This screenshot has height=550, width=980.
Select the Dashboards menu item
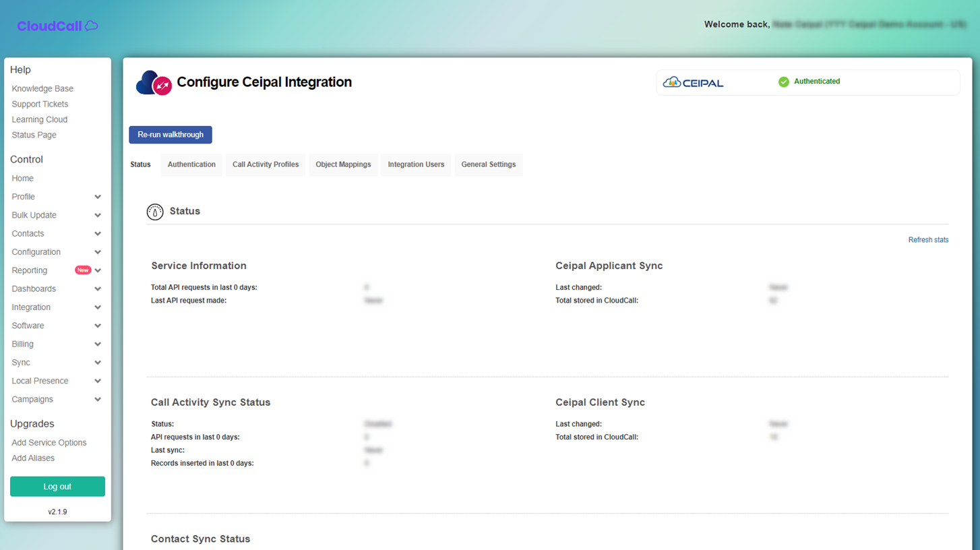[34, 289]
